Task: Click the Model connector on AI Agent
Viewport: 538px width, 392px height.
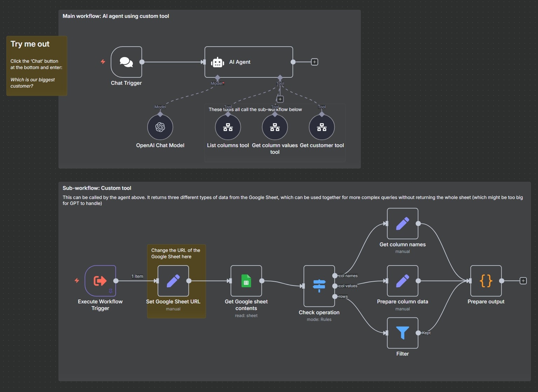Action: pos(218,77)
